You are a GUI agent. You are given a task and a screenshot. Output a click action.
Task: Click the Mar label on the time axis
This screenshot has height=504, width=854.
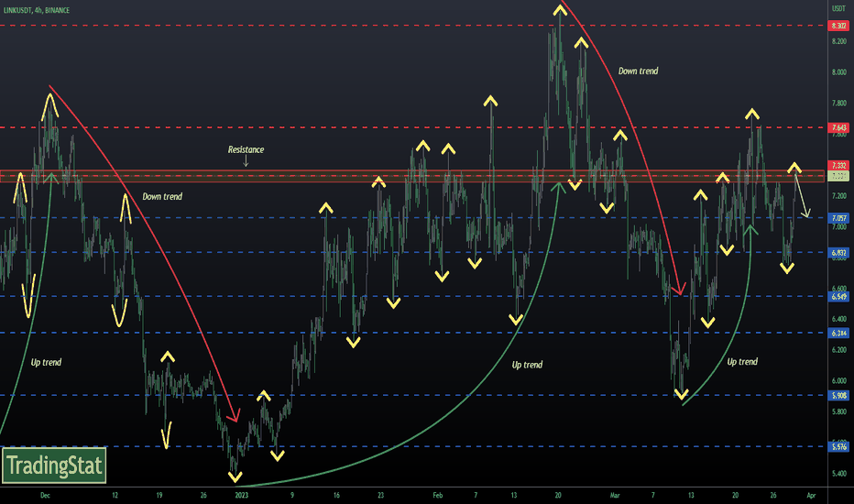[x=615, y=495]
